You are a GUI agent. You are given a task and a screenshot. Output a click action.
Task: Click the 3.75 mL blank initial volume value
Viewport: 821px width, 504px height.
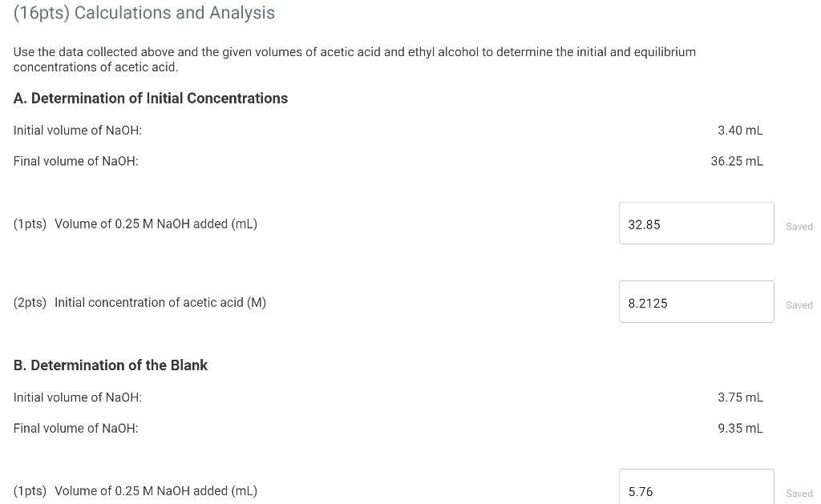(x=740, y=397)
